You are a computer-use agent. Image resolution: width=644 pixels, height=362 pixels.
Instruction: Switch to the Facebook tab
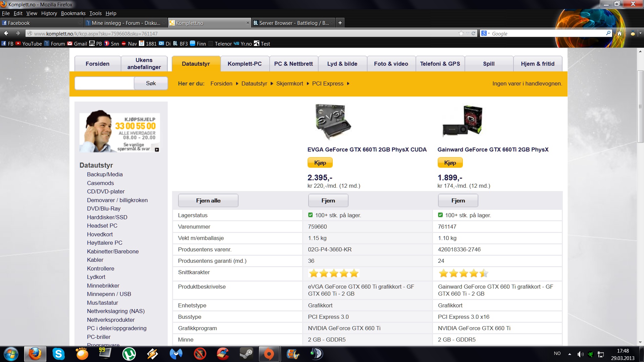[x=41, y=23]
